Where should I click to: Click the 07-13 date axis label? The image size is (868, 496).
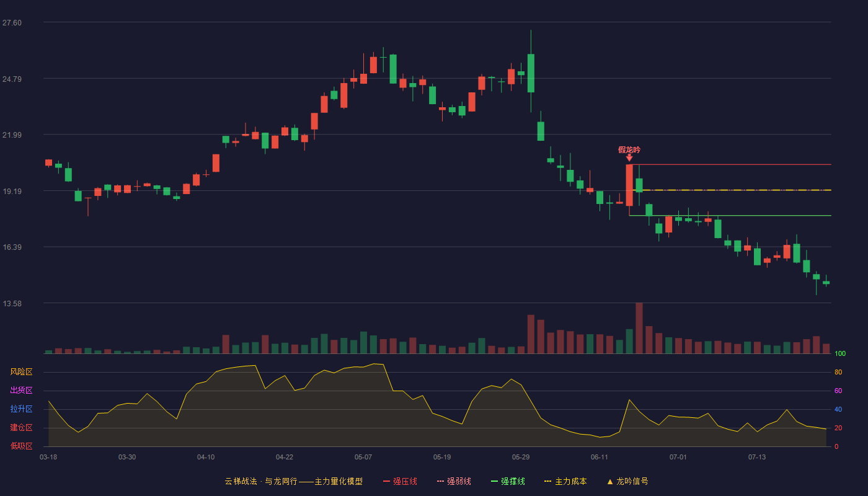tap(757, 457)
